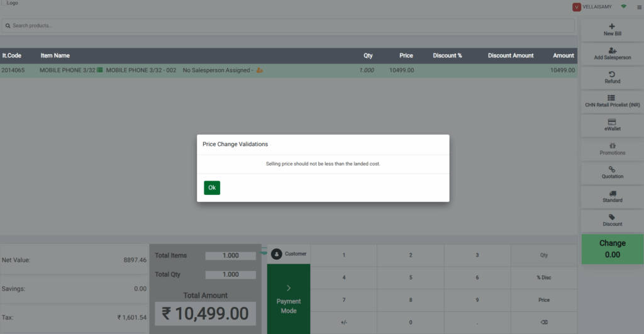Tap the decimal point numpad key
Viewport: 644px width, 334px height.
(x=477, y=323)
